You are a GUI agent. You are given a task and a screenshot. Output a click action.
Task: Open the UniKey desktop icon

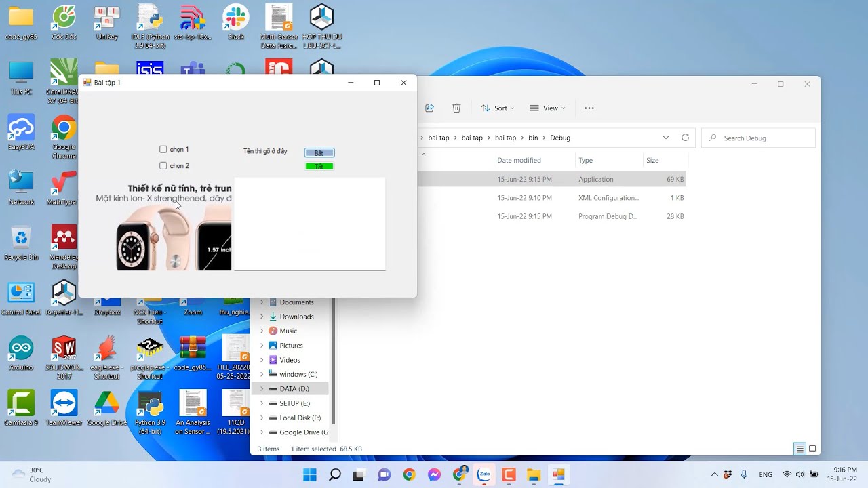[107, 22]
